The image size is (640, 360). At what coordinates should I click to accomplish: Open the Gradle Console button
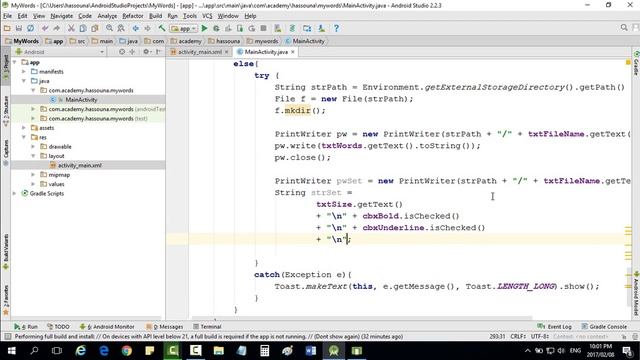tap(604, 327)
